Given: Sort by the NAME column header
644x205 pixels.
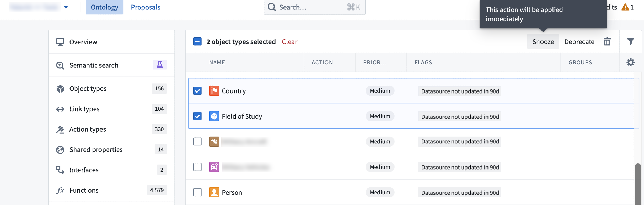Looking at the screenshot, I should 217,62.
